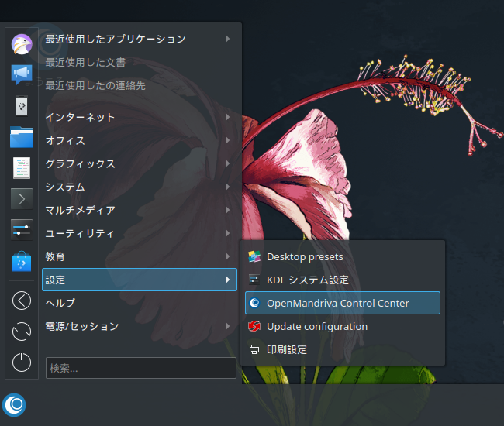This screenshot has height=426, width=504.
Task: Open the 電源/セッション menu entry
Action: [140, 326]
